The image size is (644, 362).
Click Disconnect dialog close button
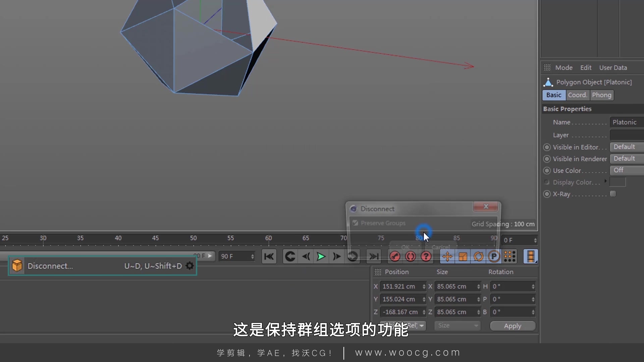point(486,207)
